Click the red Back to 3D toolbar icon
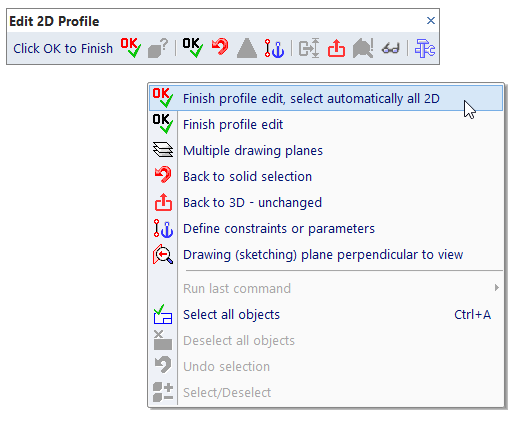This screenshot has width=519, height=422. [x=336, y=48]
